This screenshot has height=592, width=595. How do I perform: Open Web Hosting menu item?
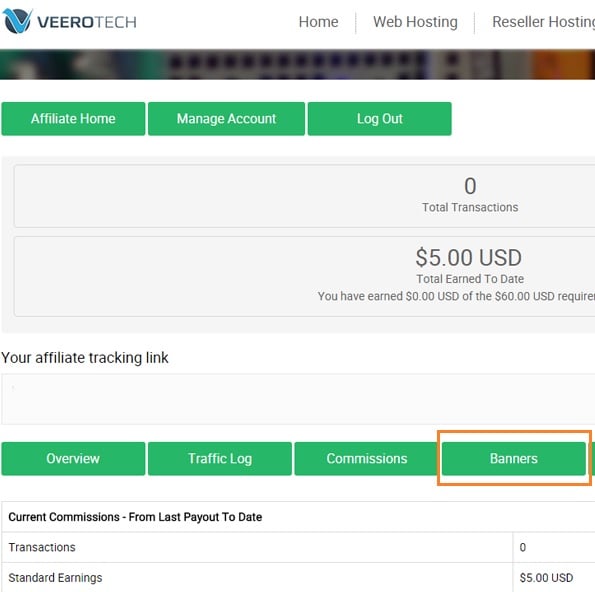click(415, 22)
